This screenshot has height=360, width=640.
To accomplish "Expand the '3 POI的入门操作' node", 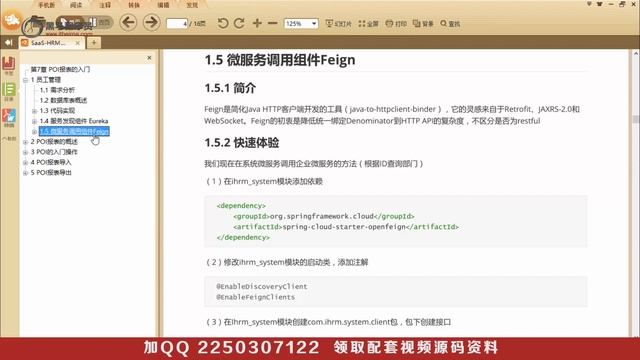I will (x=25, y=152).
